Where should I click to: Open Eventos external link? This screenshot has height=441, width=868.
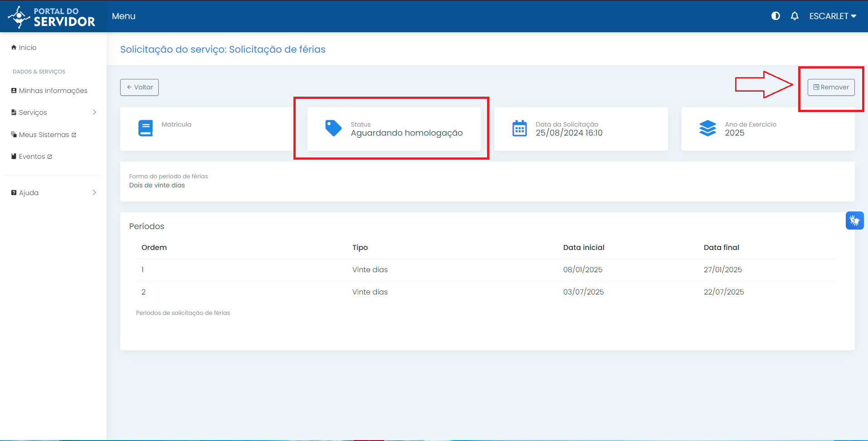pos(32,157)
